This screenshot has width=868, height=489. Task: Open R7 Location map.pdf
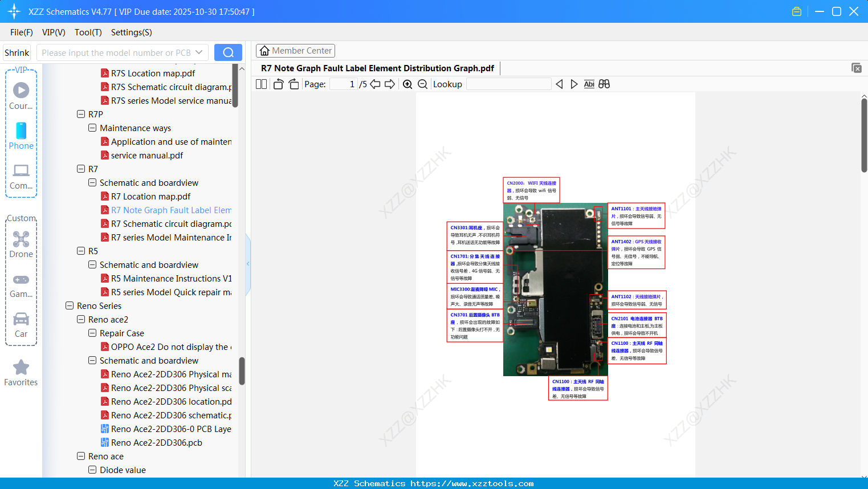(150, 196)
